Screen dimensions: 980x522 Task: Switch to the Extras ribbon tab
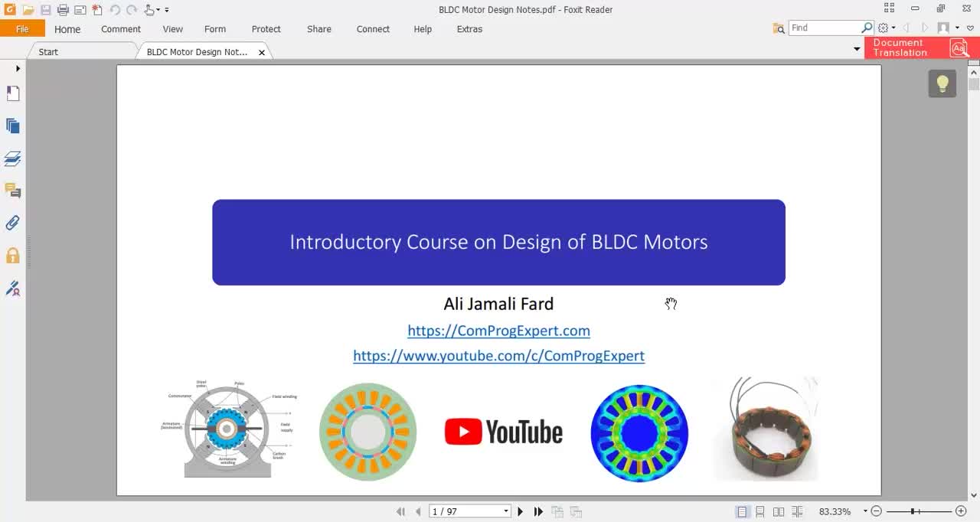pyautogui.click(x=469, y=29)
